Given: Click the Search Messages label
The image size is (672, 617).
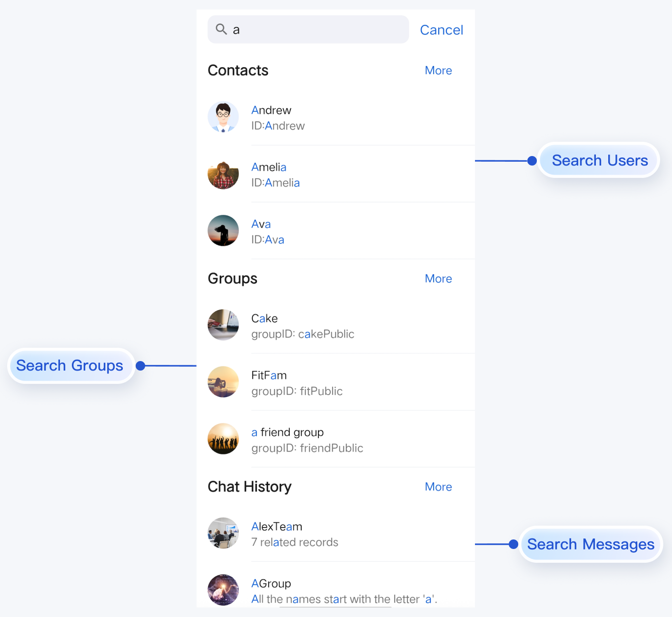Looking at the screenshot, I should (591, 544).
